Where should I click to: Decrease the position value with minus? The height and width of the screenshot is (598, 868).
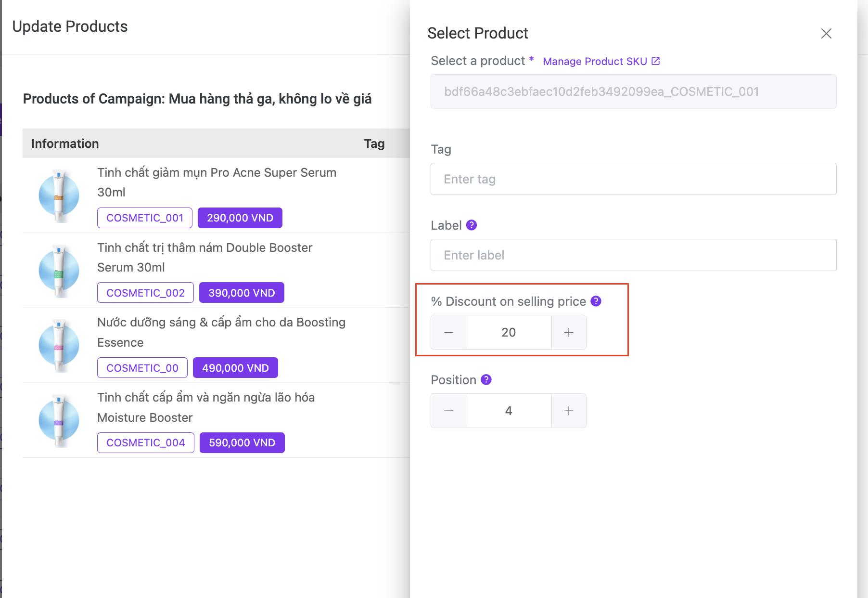coord(448,411)
